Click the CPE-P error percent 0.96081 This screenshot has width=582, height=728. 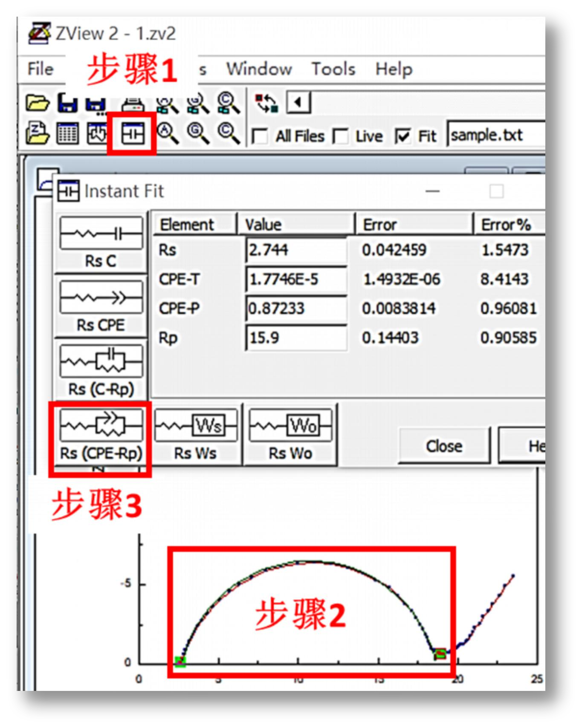click(x=508, y=308)
